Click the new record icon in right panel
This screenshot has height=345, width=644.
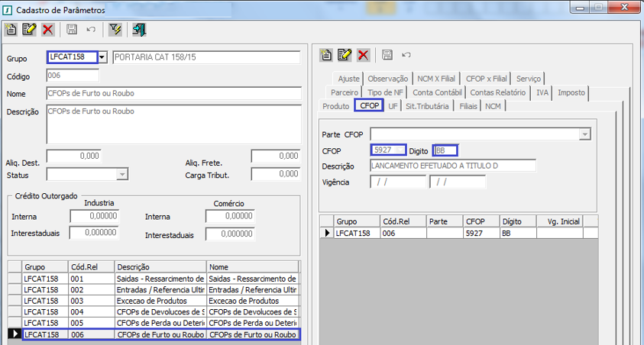(326, 55)
